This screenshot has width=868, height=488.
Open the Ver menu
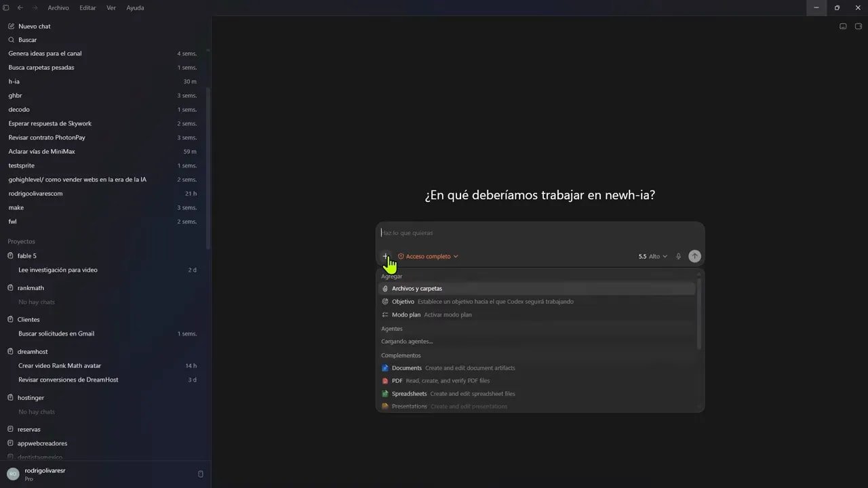pos(111,7)
